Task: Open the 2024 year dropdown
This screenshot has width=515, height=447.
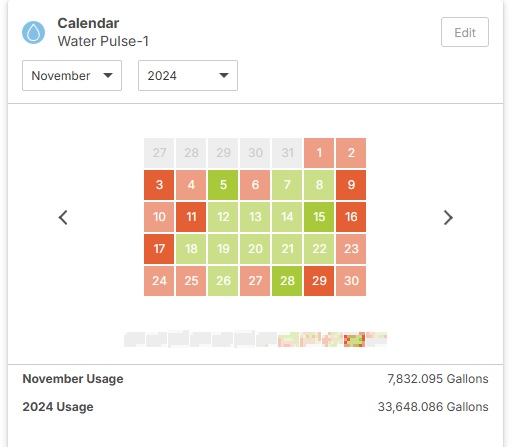Action: [x=188, y=75]
